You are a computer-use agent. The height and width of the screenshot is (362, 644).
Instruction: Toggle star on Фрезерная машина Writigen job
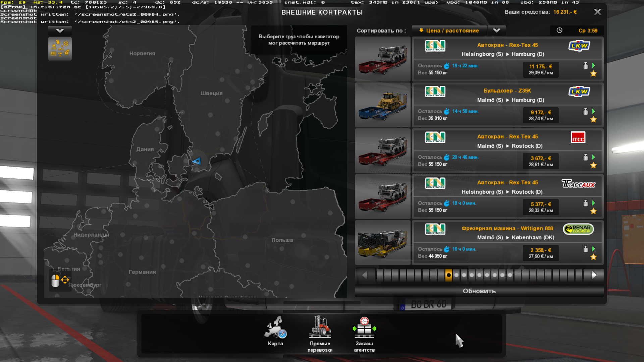(593, 257)
